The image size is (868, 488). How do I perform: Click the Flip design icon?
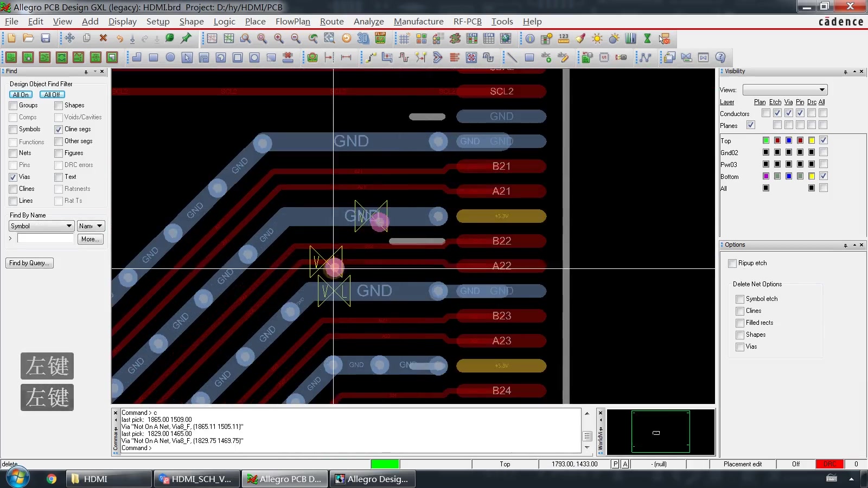[x=380, y=38]
